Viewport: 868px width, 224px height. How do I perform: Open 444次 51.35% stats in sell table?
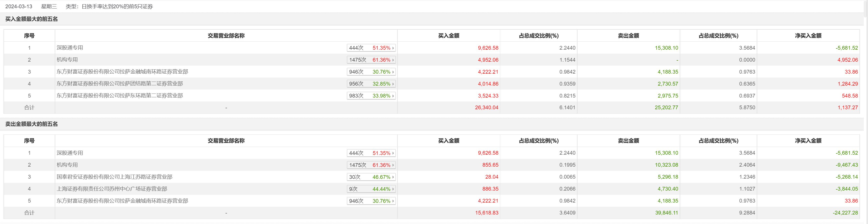click(x=371, y=153)
